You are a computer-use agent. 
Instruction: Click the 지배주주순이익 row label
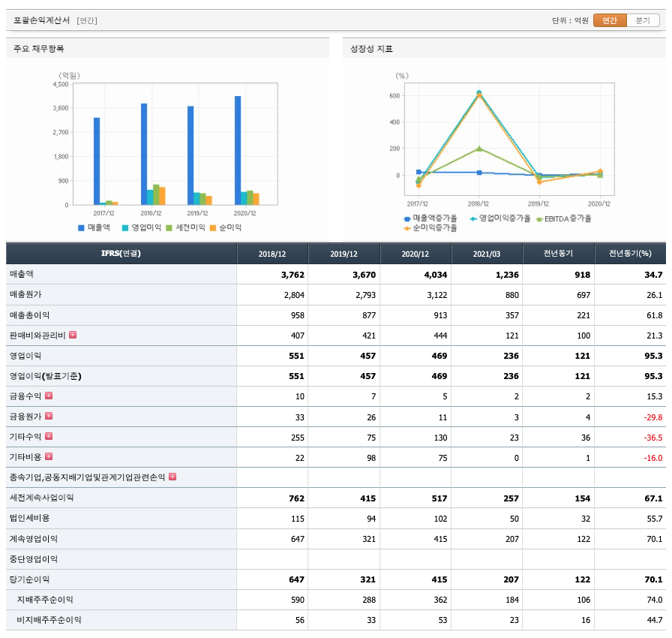coord(44,600)
